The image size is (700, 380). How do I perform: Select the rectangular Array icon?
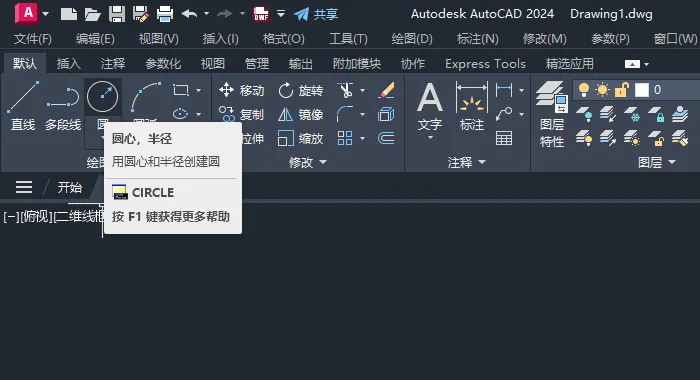coord(345,138)
